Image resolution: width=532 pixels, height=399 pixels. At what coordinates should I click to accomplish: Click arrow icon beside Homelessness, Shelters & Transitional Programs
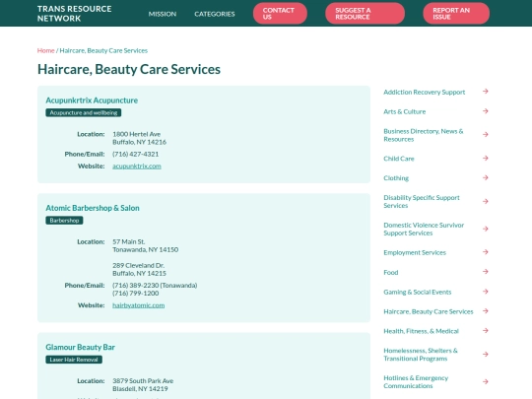486,355
